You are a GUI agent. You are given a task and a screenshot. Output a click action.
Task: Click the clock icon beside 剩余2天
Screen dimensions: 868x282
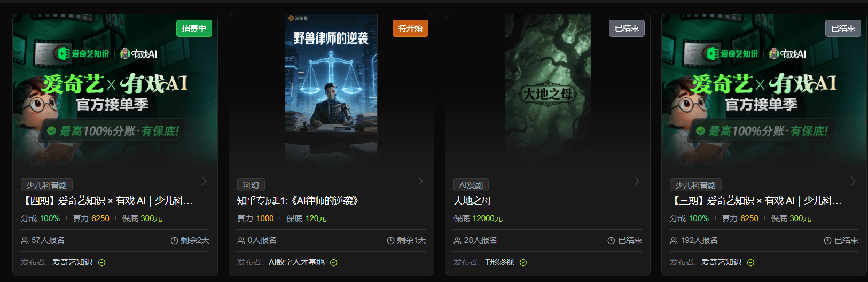pyautogui.click(x=174, y=241)
